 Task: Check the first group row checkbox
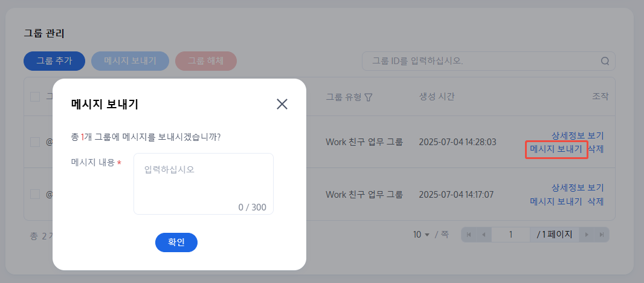pos(35,142)
